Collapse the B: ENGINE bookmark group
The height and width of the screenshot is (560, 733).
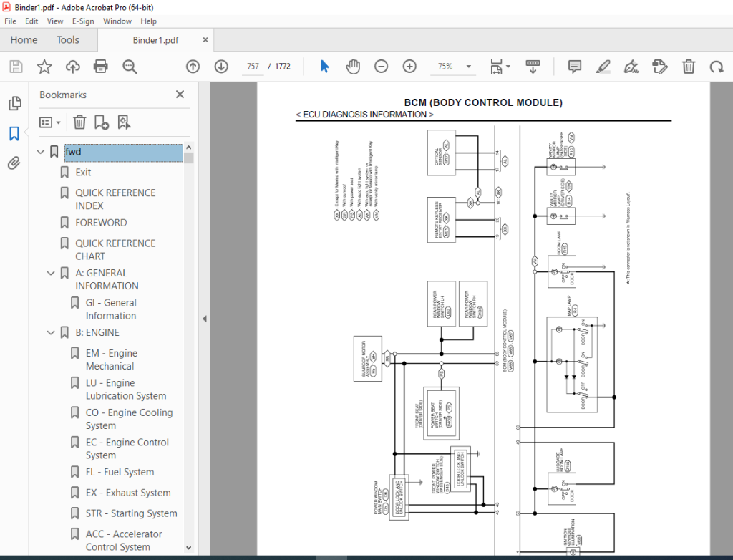pyautogui.click(x=51, y=332)
